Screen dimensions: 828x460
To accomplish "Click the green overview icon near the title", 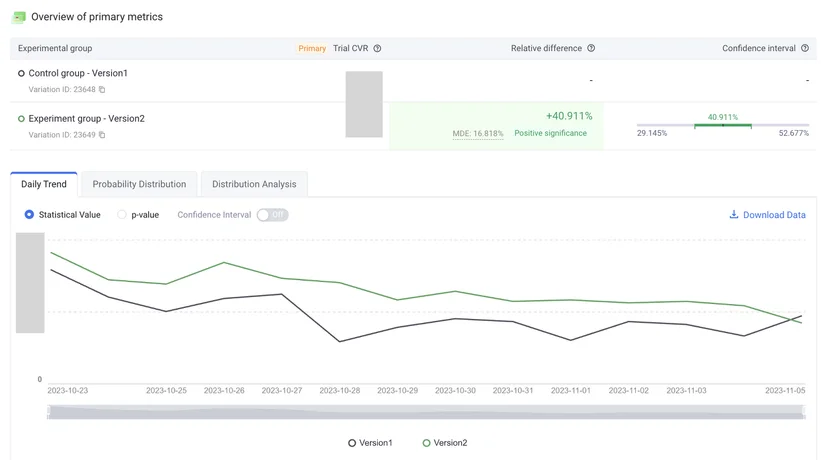I will point(18,17).
